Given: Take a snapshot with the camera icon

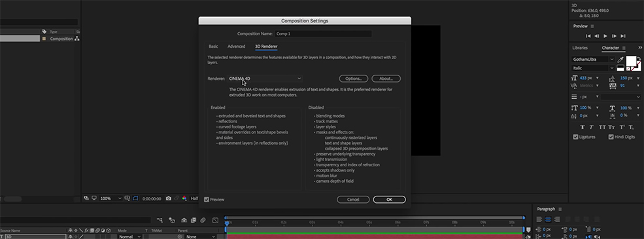Looking at the screenshot, I should [x=169, y=198].
